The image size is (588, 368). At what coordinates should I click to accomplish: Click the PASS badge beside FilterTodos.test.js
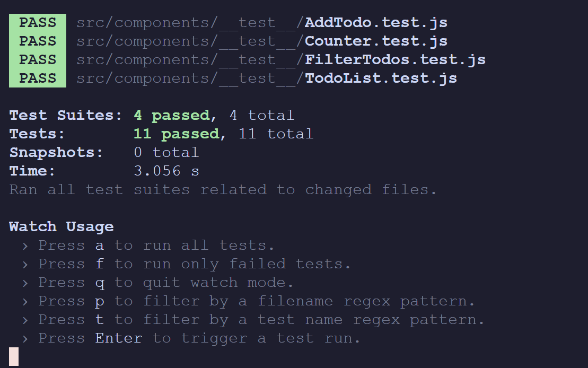38,60
